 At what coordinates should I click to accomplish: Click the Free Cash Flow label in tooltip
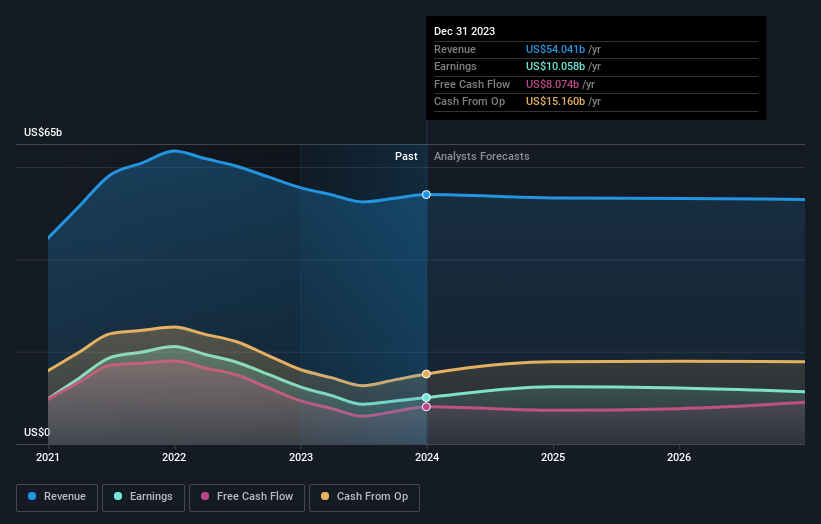472,84
